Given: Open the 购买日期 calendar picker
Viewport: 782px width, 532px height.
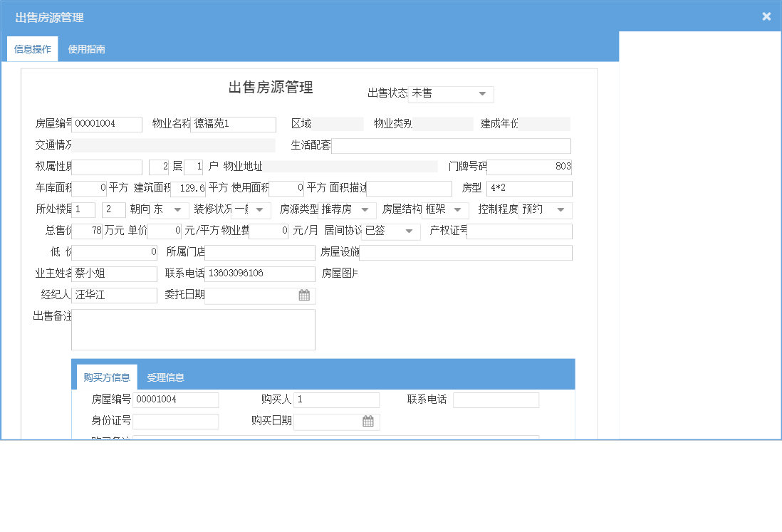Looking at the screenshot, I should 368,422.
